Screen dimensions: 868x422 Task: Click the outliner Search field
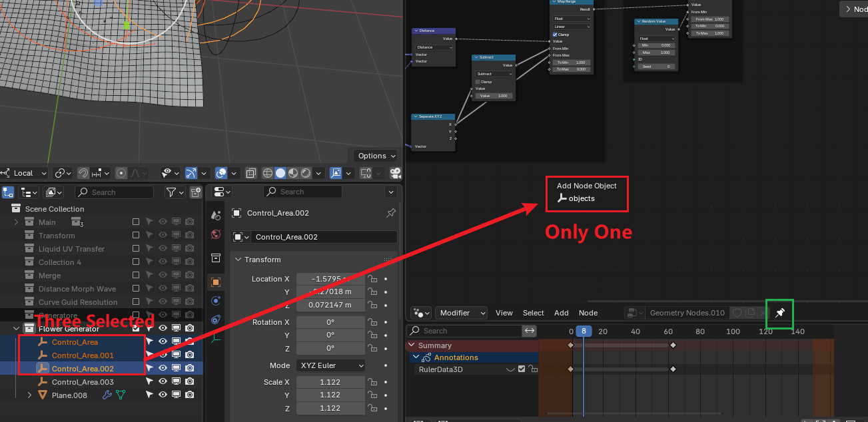pos(115,192)
